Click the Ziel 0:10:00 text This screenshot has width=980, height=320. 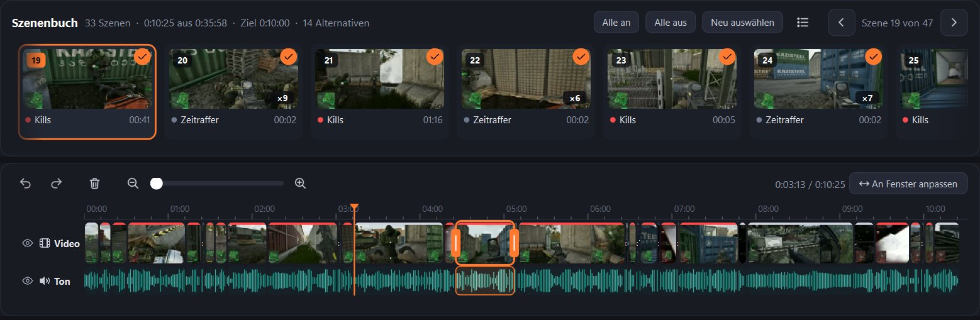point(265,23)
